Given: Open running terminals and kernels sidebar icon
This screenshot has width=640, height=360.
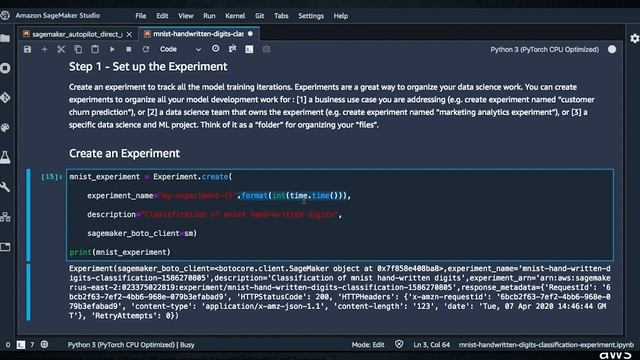Looking at the screenshot, I should pos(5,68).
